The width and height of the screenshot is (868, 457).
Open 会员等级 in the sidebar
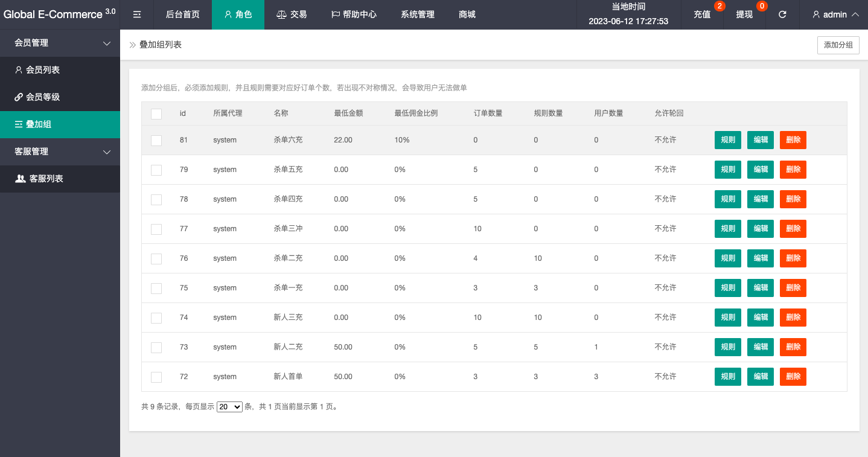(42, 97)
